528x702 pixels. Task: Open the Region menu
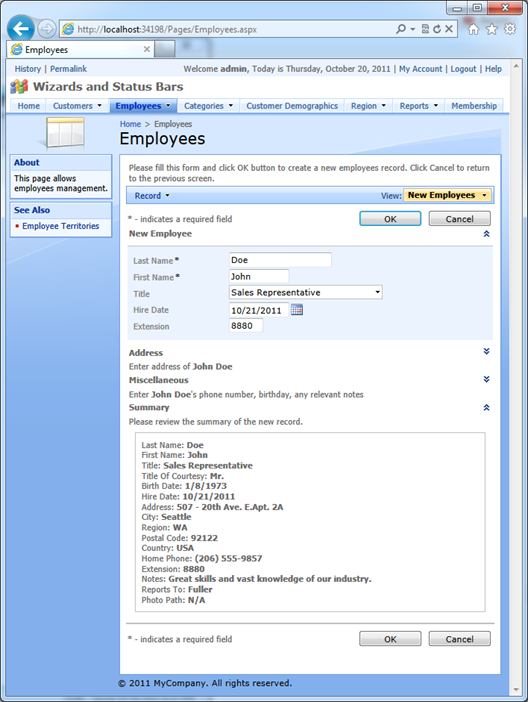[368, 106]
